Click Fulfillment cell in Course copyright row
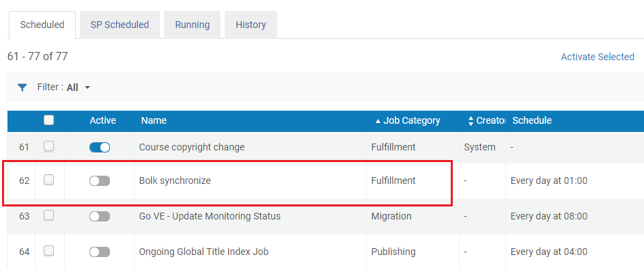The height and width of the screenshot is (268, 644). [x=393, y=147]
